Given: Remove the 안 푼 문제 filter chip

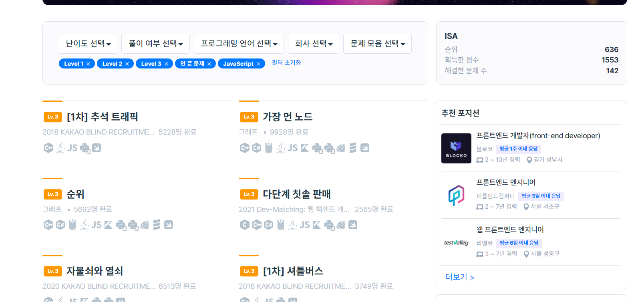Looking at the screenshot, I should [209, 64].
